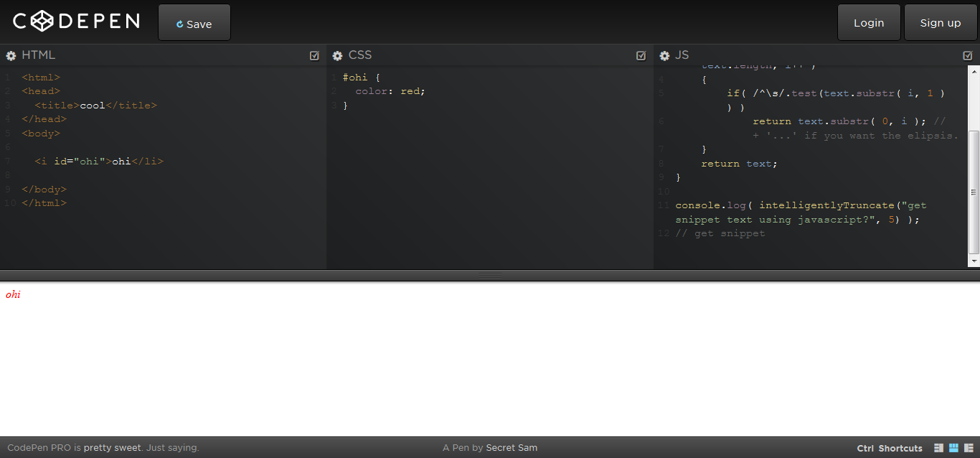Open CSS panel settings gear
Image resolution: width=980 pixels, height=458 pixels.
[x=337, y=56]
